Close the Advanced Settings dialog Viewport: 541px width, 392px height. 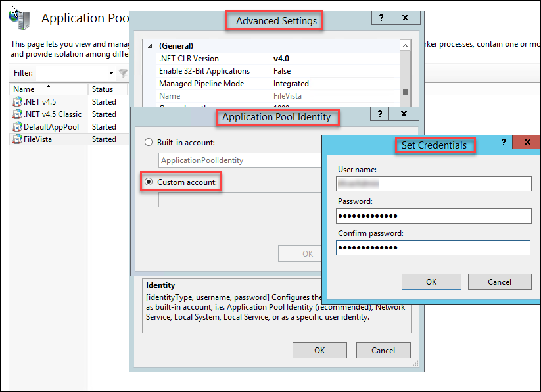tap(405, 18)
